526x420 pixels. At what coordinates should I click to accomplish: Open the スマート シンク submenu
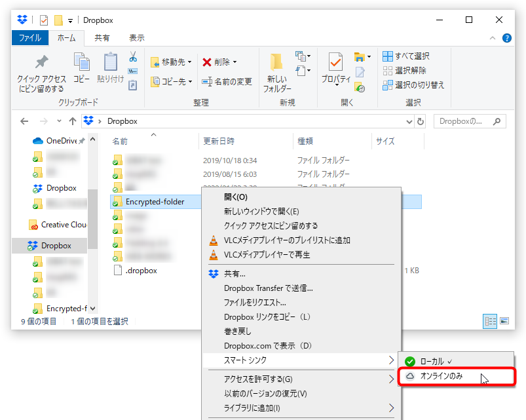click(x=301, y=360)
